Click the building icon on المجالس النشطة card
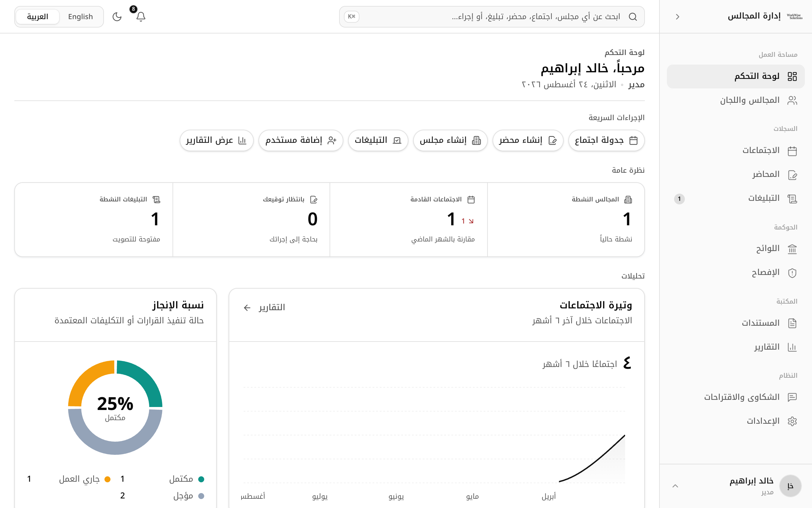The width and height of the screenshot is (812, 508). [628, 200]
